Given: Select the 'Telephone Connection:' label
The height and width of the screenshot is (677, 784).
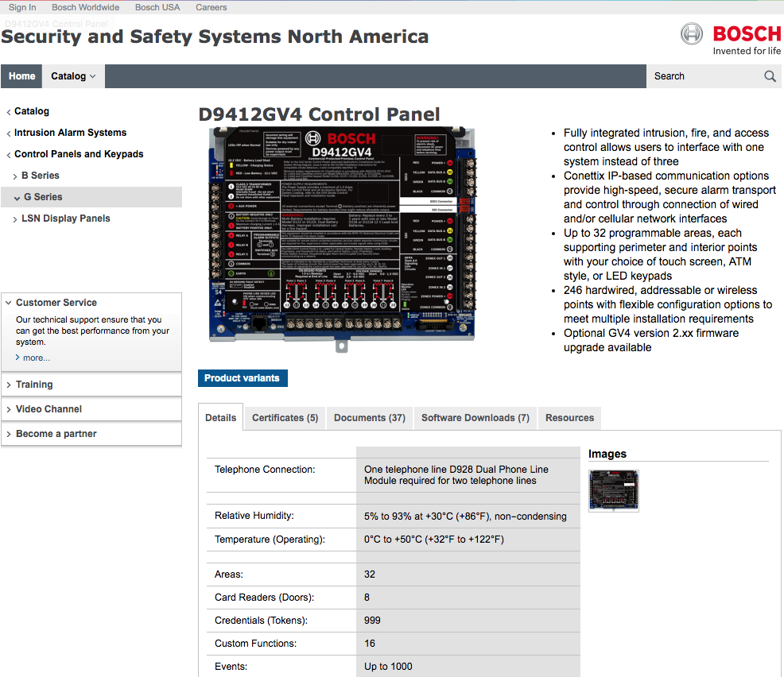Looking at the screenshot, I should [265, 469].
